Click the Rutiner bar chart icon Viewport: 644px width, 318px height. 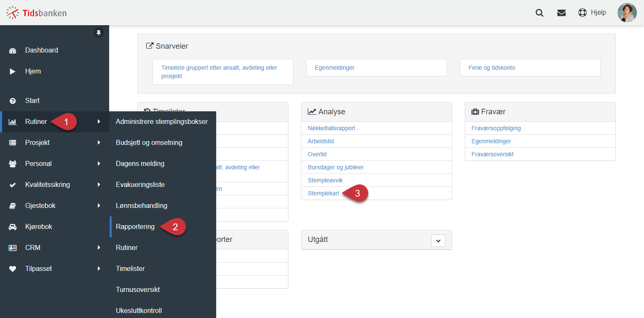click(x=13, y=122)
